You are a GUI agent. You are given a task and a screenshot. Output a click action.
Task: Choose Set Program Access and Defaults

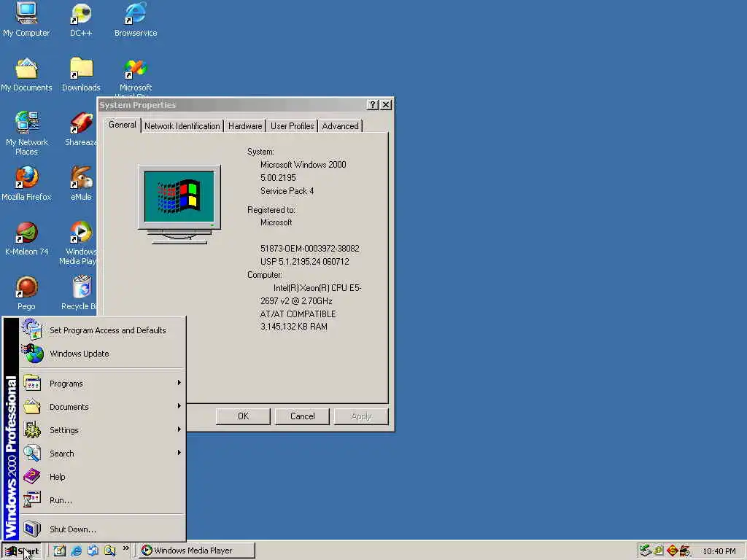102,330
